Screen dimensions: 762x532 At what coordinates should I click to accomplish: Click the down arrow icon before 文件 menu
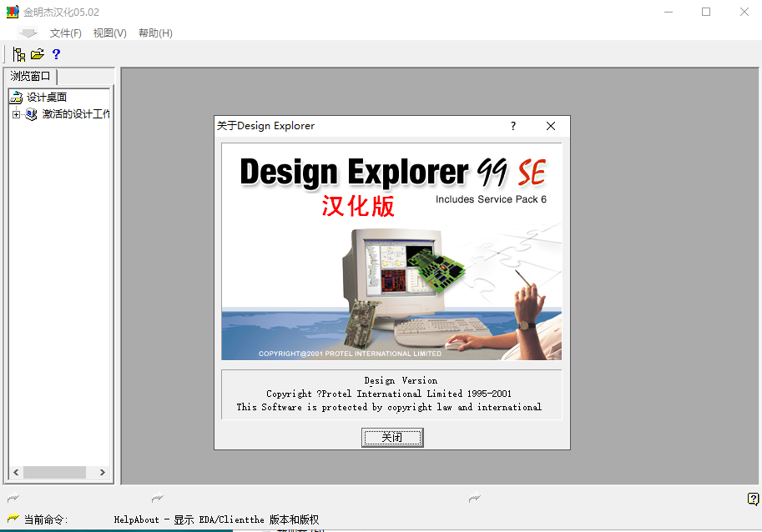click(x=28, y=33)
